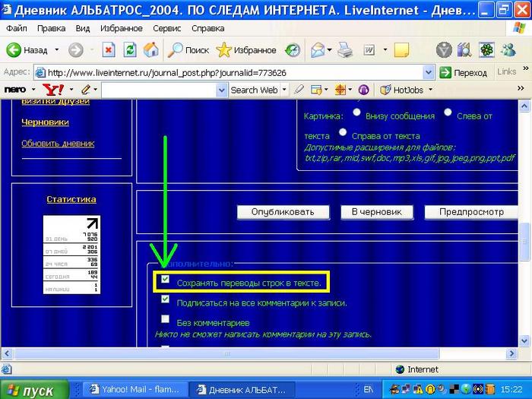Open Поиск (Search) in toolbar
532x399 pixels.
coord(188,50)
